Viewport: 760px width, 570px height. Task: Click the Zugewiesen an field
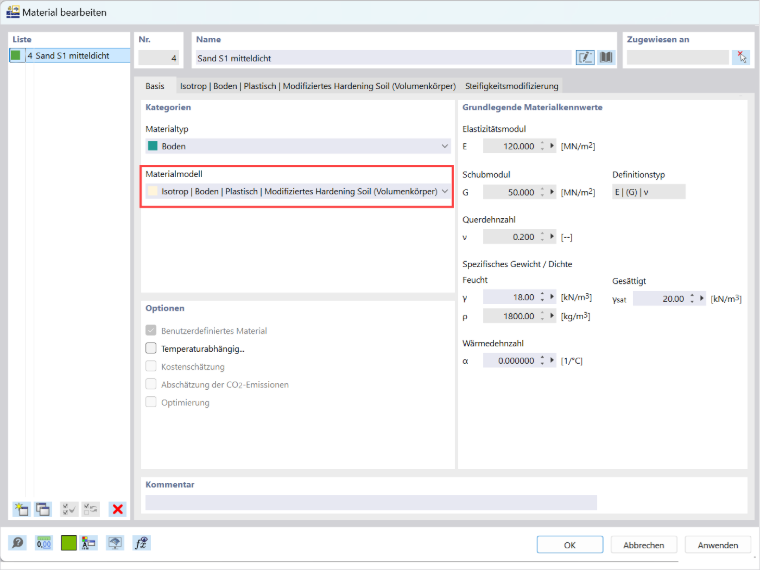(x=678, y=57)
